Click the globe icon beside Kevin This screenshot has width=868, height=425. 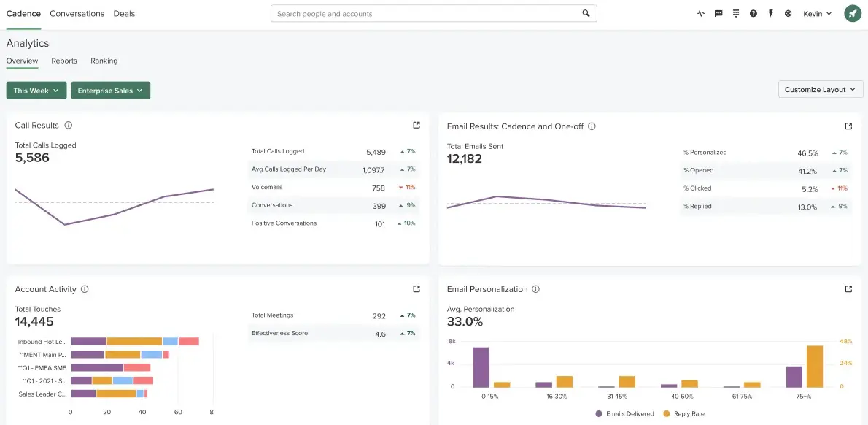788,14
